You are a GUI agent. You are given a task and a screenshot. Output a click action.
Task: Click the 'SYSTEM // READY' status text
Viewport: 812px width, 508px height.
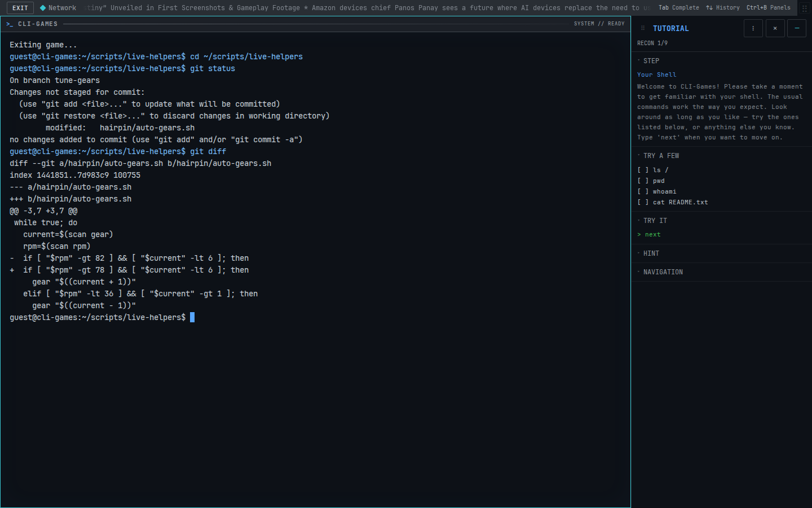599,24
